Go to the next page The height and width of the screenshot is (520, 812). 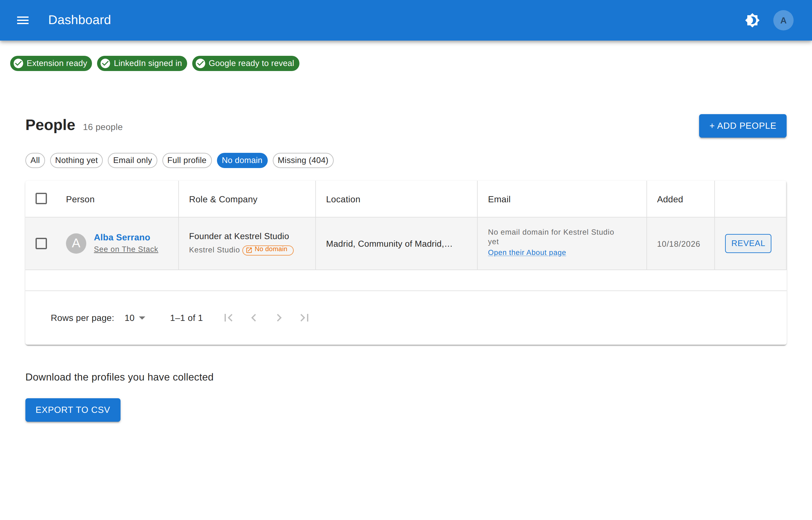pyautogui.click(x=279, y=318)
